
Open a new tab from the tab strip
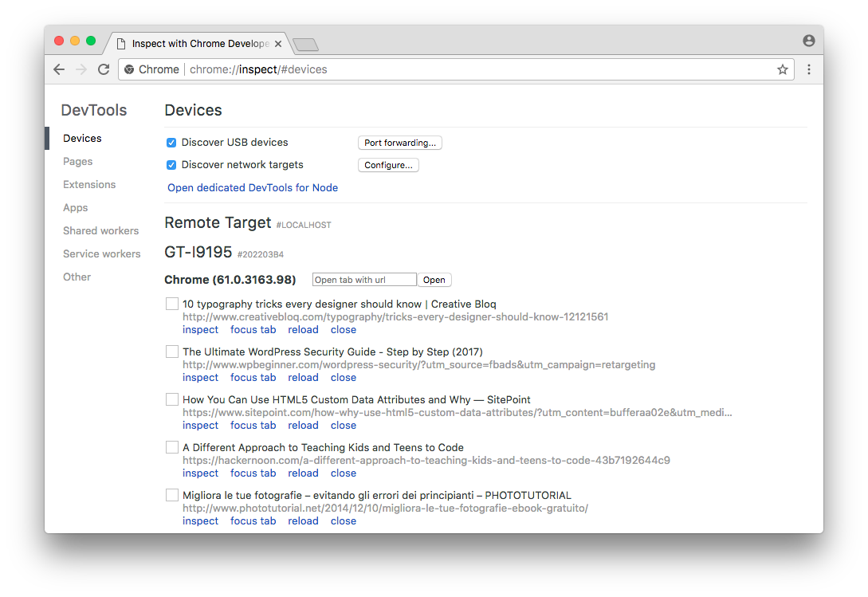(x=305, y=45)
